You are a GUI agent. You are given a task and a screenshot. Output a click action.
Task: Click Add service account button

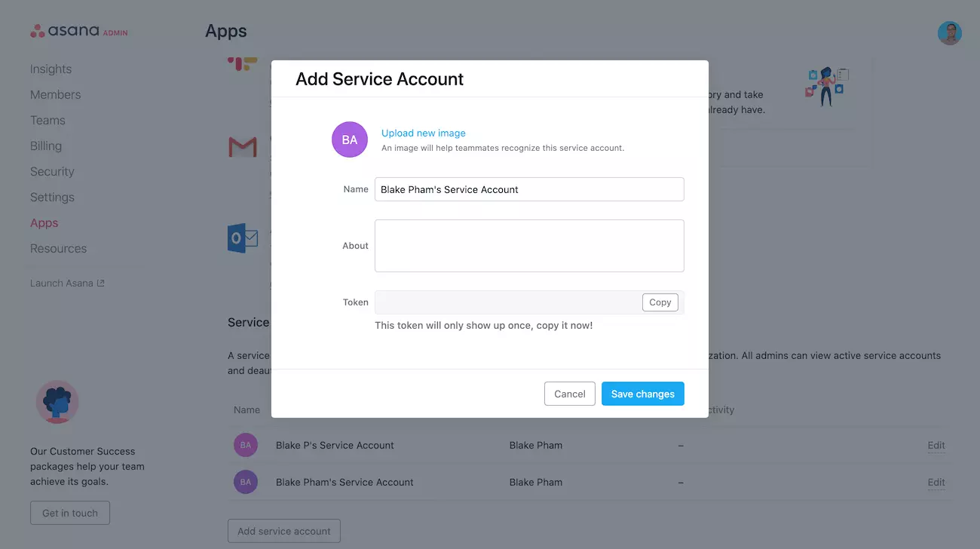[x=284, y=531]
